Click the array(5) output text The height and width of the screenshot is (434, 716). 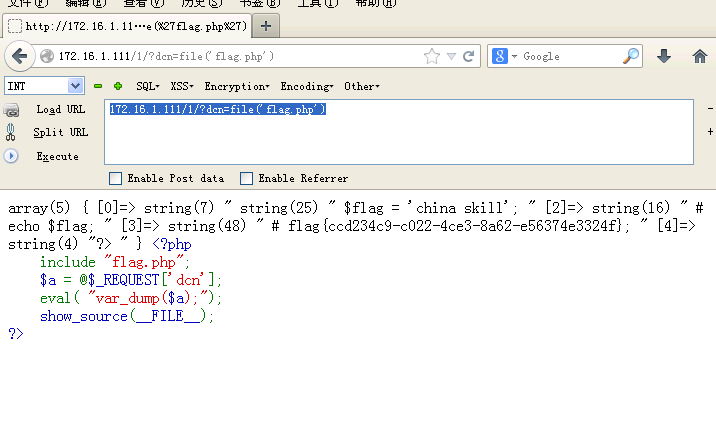(x=39, y=208)
